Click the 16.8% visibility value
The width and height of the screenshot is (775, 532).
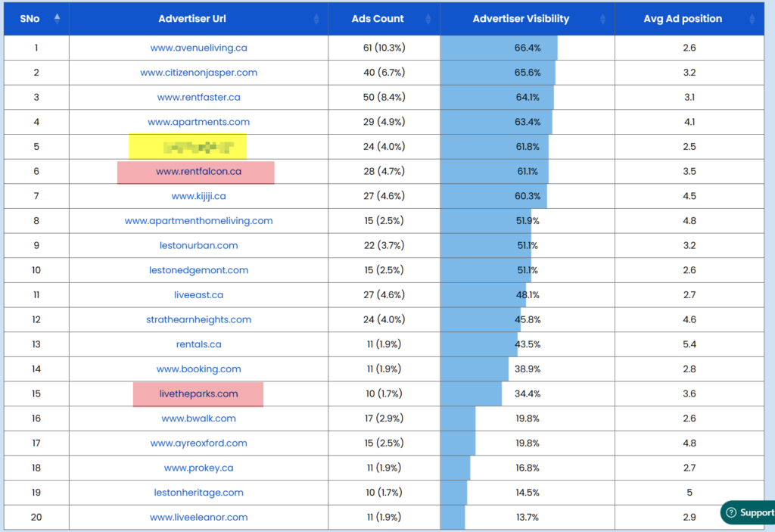pyautogui.click(x=528, y=468)
